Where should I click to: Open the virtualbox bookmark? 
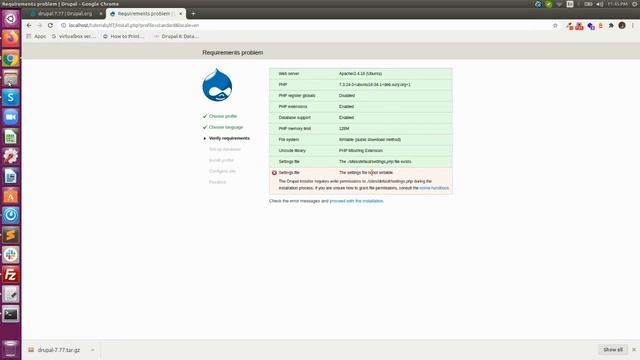[x=74, y=36]
